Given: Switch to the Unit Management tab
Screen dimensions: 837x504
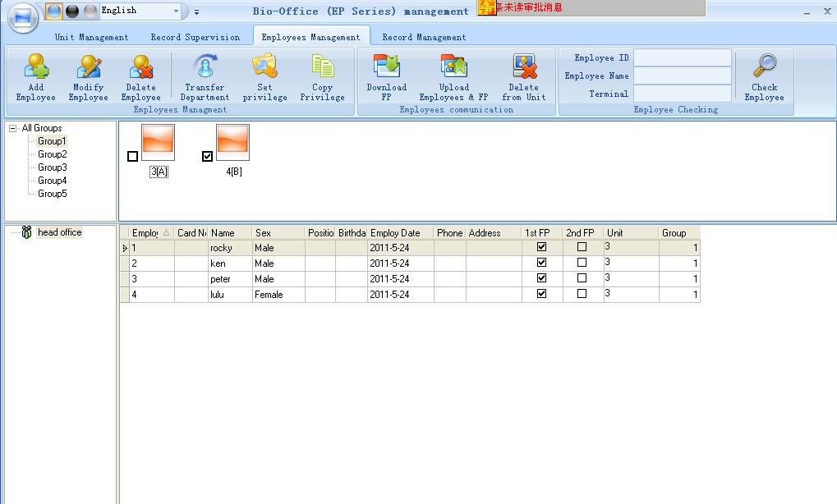Looking at the screenshot, I should pyautogui.click(x=91, y=37).
